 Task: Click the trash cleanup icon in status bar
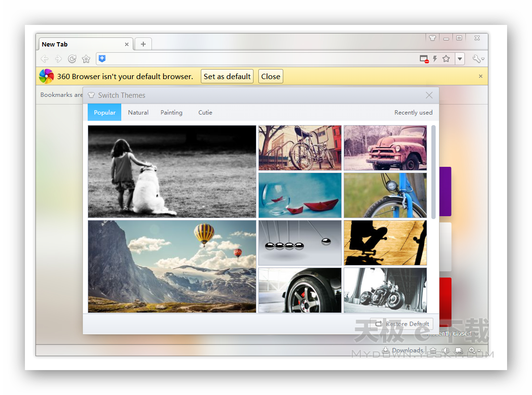(x=433, y=350)
